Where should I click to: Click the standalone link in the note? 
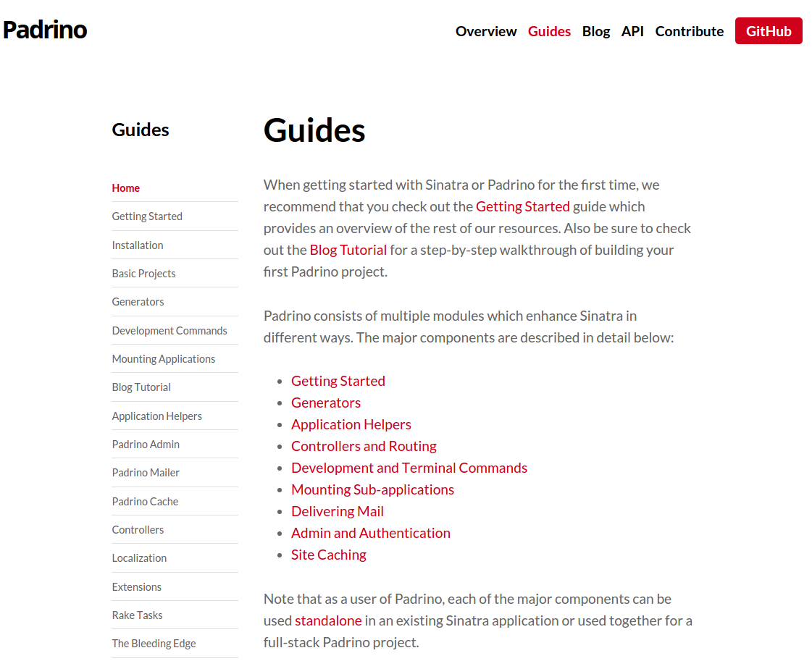click(328, 620)
